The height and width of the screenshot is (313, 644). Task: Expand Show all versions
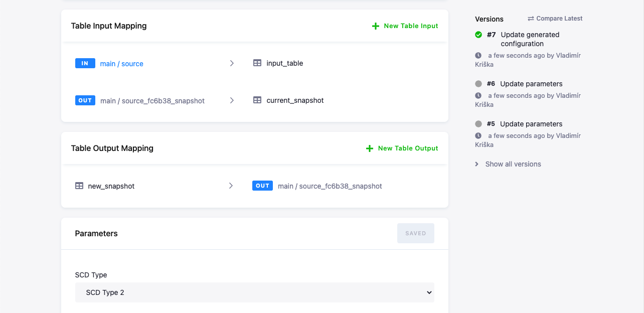click(x=508, y=164)
